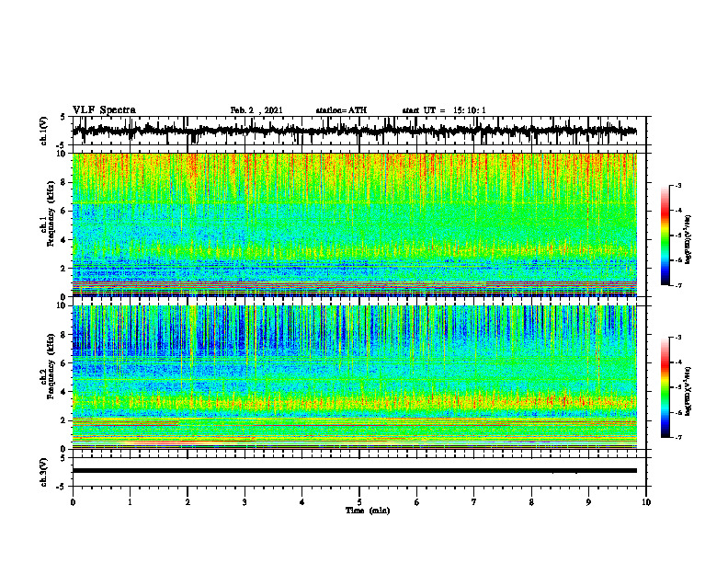Click the "ch.3(V)" waveform axis label
The height and width of the screenshot is (563, 728).
(44, 472)
